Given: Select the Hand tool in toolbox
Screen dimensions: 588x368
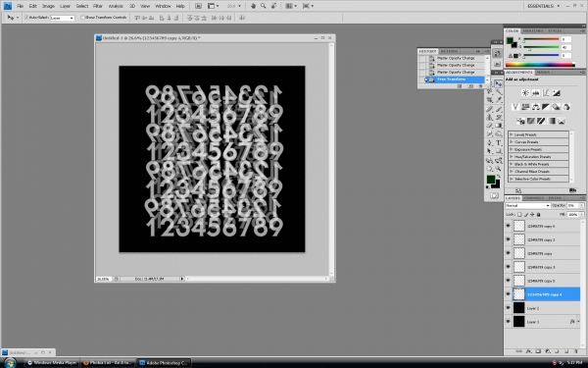Looking at the screenshot, I should pyautogui.click(x=489, y=168).
